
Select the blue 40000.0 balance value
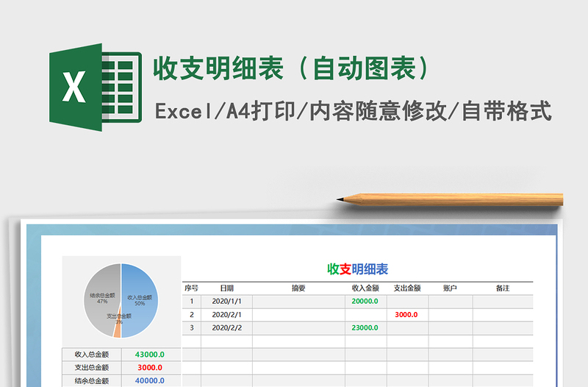click(150, 380)
